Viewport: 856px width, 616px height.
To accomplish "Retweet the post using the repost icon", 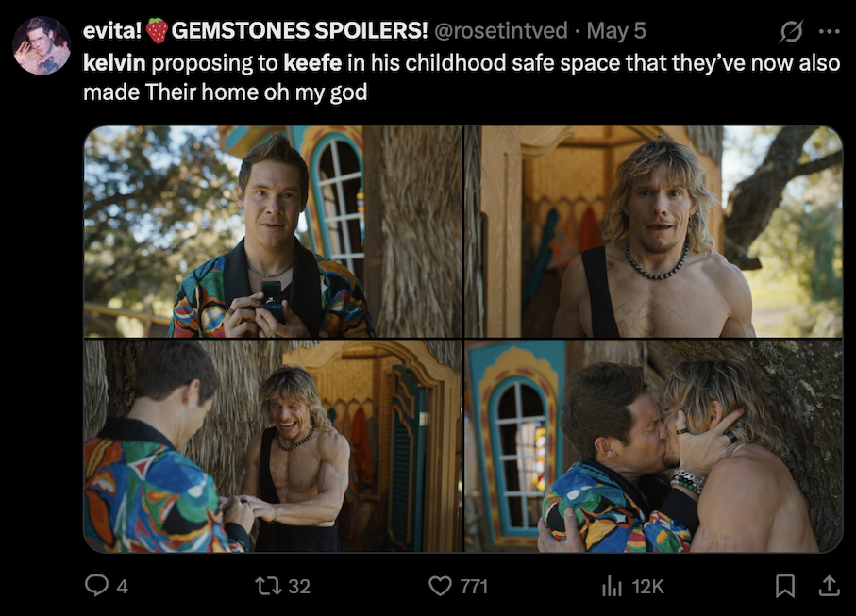I will point(270,586).
